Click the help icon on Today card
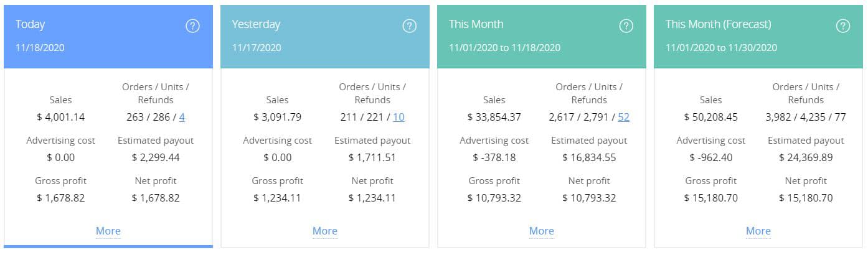 tap(193, 26)
